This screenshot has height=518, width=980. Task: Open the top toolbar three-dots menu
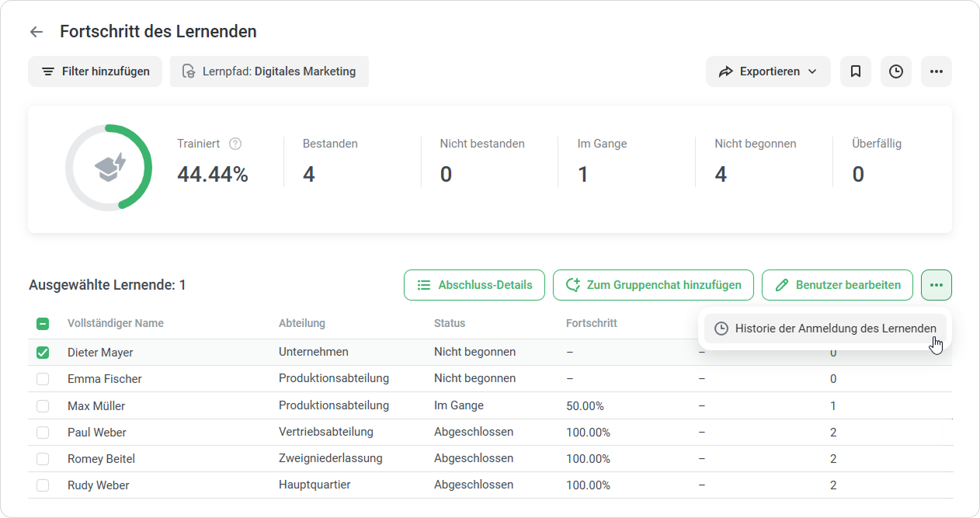[x=937, y=71]
